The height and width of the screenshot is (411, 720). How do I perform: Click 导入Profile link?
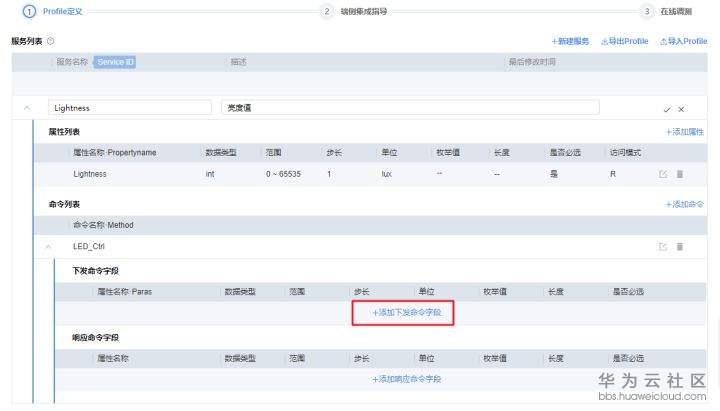[x=683, y=41]
